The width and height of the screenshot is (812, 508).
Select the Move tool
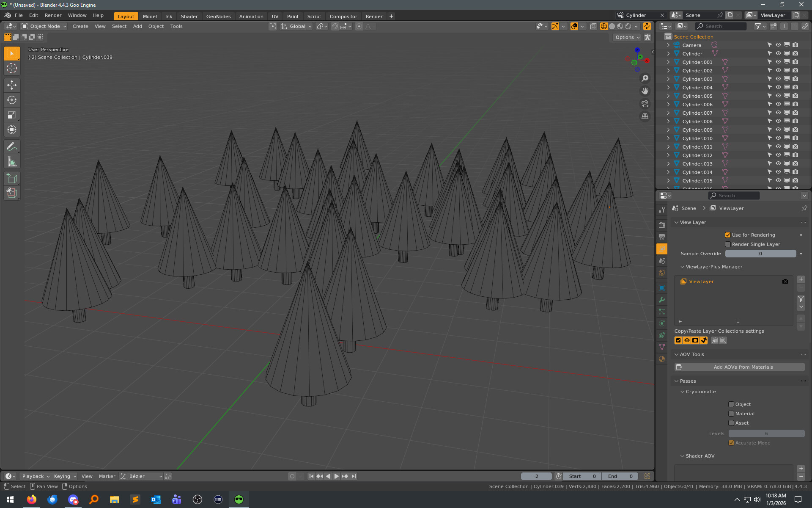click(x=12, y=85)
